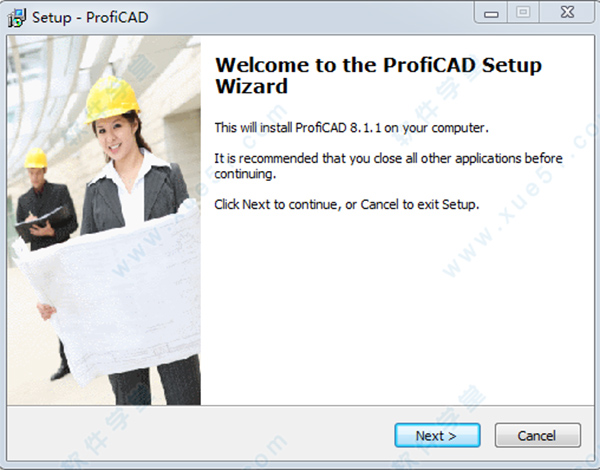Click the word "Wizard" in the heading
This screenshot has height=470, width=600.
click(251, 86)
